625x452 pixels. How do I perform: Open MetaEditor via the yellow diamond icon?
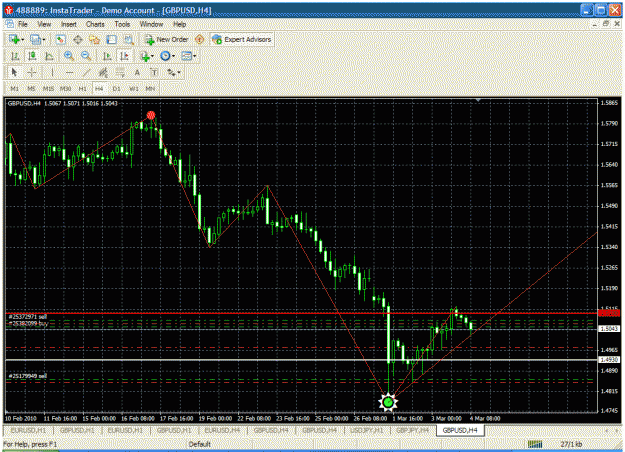[199, 39]
